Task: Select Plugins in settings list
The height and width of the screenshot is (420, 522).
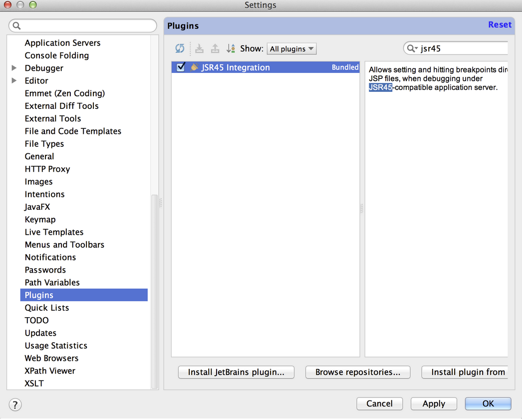Action: click(84, 295)
